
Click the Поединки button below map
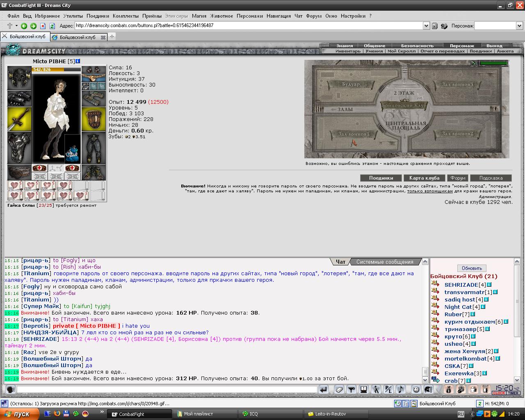[x=381, y=178]
